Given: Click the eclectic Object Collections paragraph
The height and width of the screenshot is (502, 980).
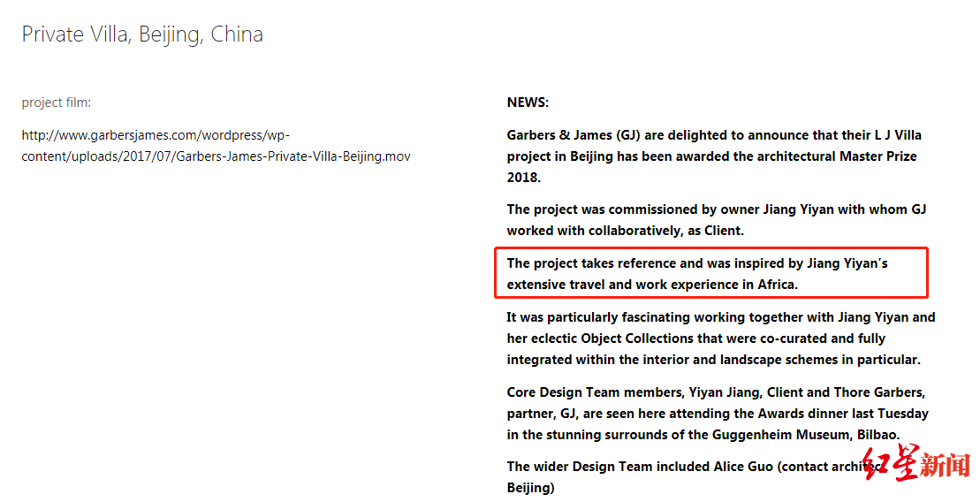Looking at the screenshot, I should tap(720, 338).
